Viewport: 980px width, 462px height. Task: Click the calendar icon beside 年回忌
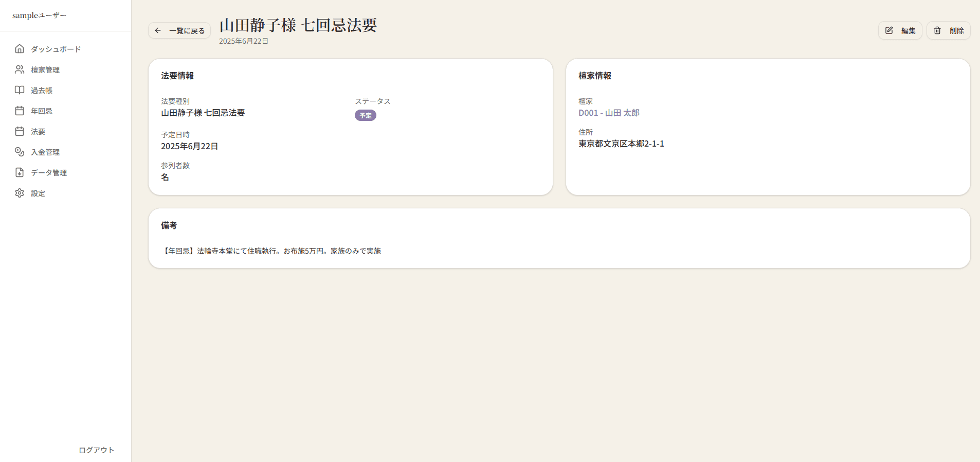coord(20,111)
